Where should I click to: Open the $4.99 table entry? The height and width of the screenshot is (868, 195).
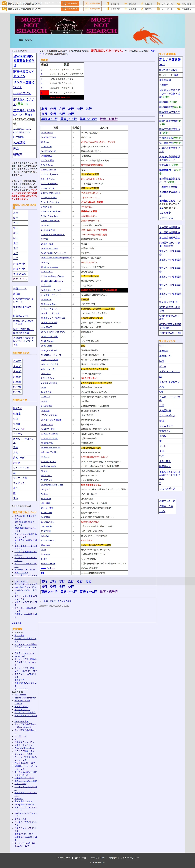[44, 559]
